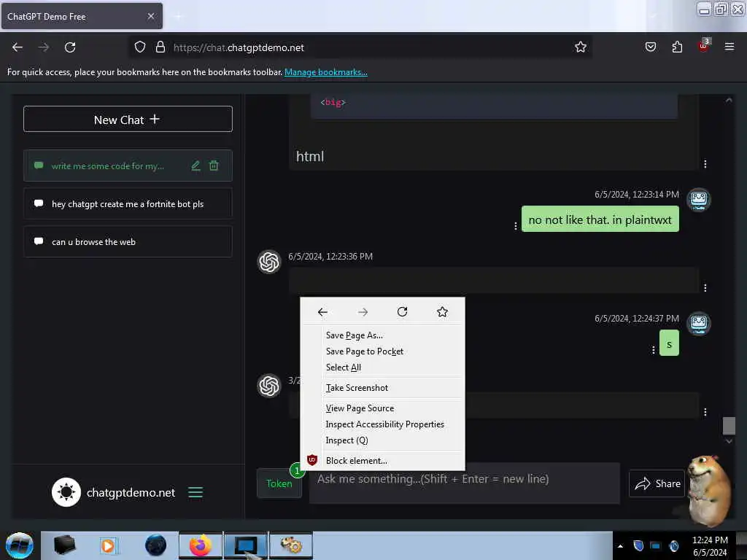Edit the 'write me some code' chat title
747x560 pixels.
pyautogui.click(x=196, y=166)
